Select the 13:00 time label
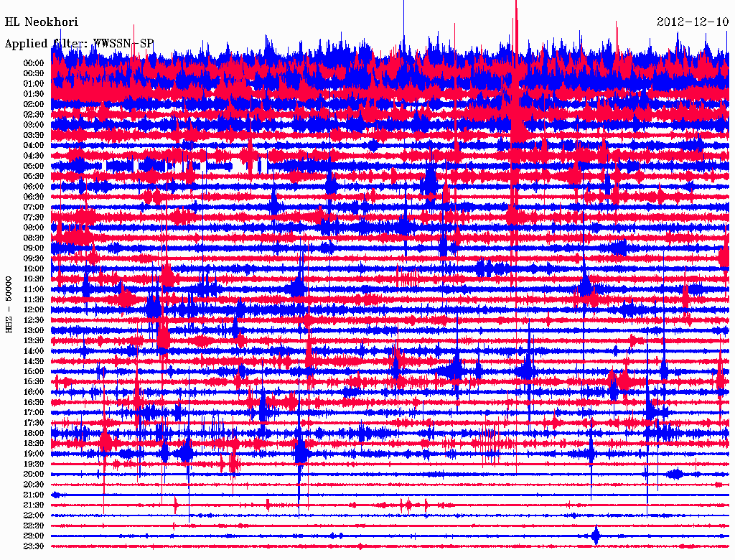The image size is (735, 560). pos(33,330)
